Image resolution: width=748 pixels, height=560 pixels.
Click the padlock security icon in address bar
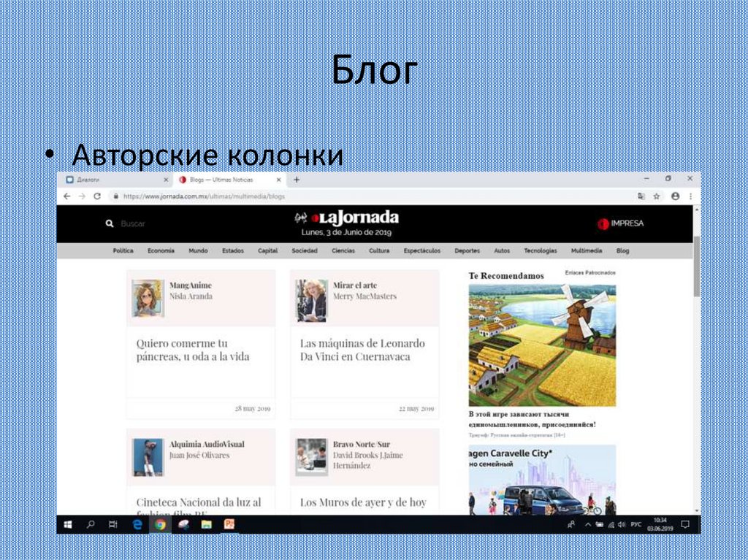click(115, 196)
